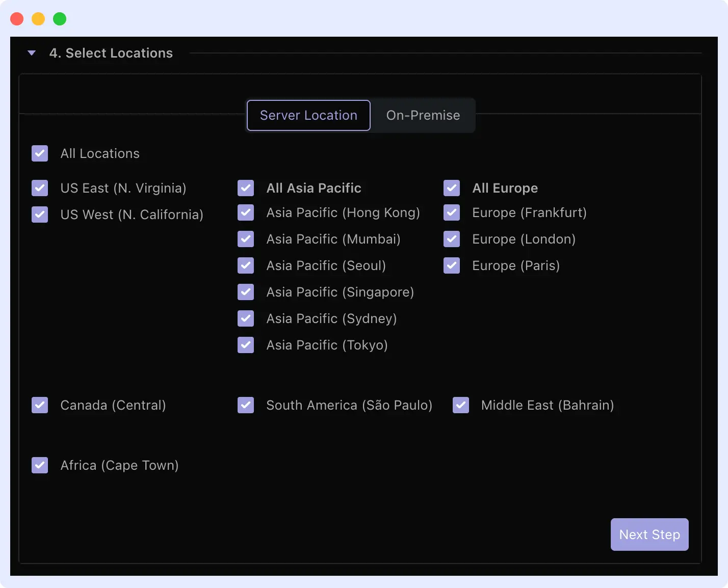The height and width of the screenshot is (588, 728).
Task: Toggle the Europe (London) checkbox
Action: (x=452, y=239)
